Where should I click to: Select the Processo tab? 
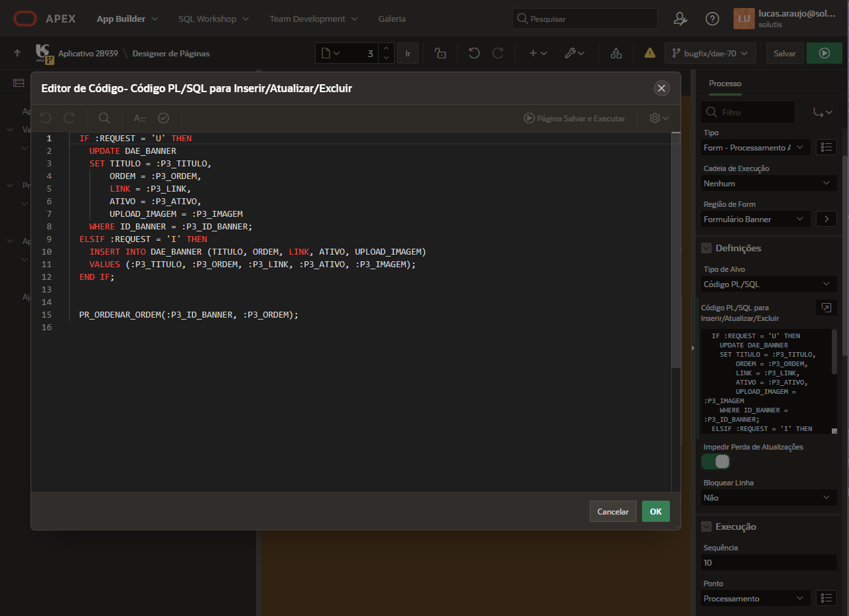pyautogui.click(x=725, y=84)
